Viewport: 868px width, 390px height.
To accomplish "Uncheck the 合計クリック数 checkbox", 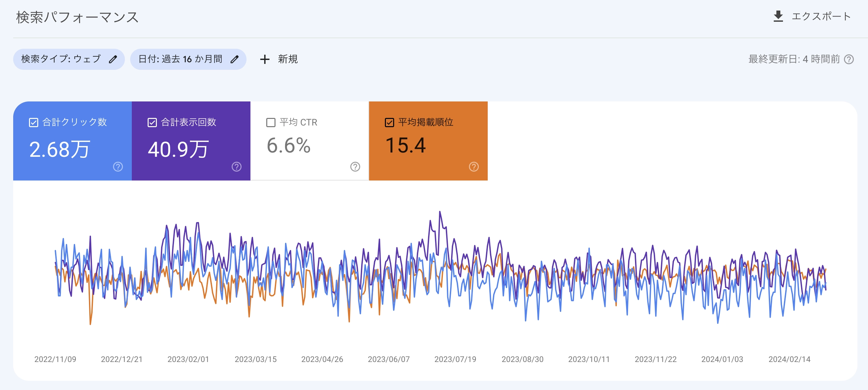I will click(x=34, y=122).
